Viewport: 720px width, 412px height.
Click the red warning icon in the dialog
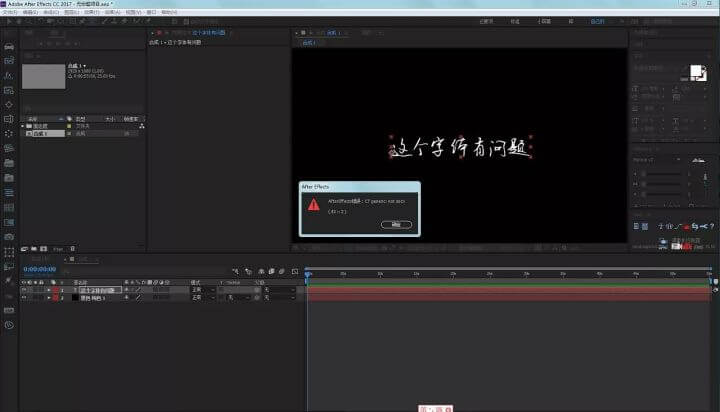click(x=314, y=204)
